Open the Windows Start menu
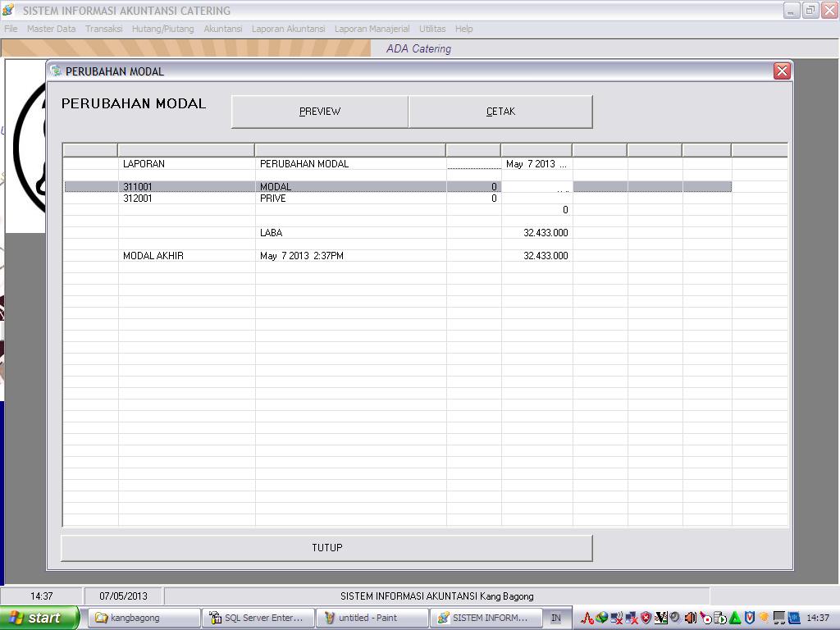This screenshot has width=840, height=630. pos(39,618)
